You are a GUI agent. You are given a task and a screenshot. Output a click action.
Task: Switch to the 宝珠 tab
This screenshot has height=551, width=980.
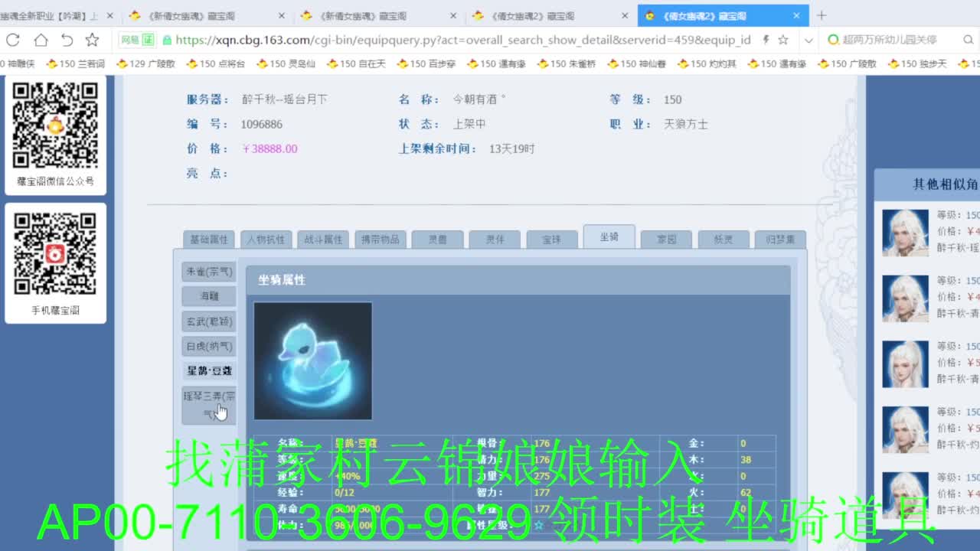[552, 240]
